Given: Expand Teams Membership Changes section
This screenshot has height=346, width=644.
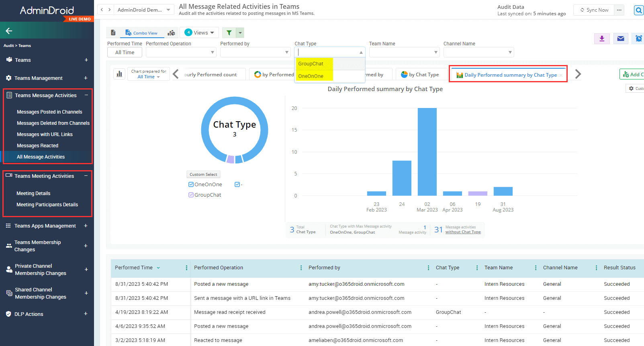Looking at the screenshot, I should 86,246.
